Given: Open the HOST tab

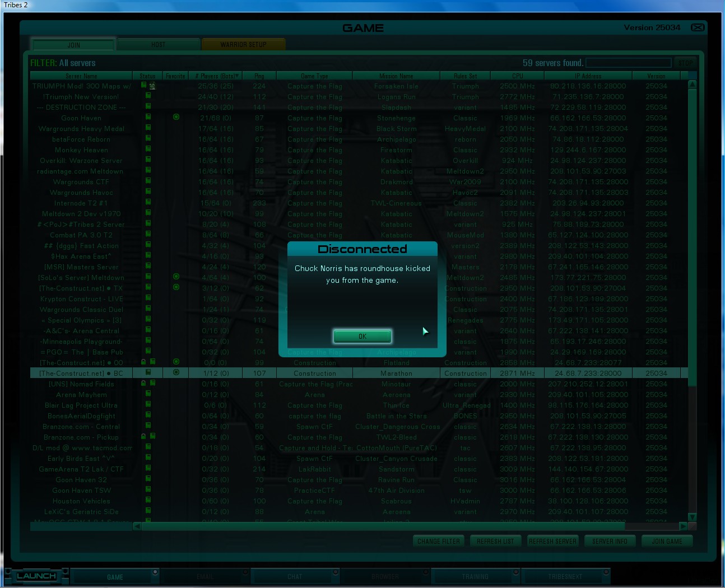Looking at the screenshot, I should pos(159,45).
